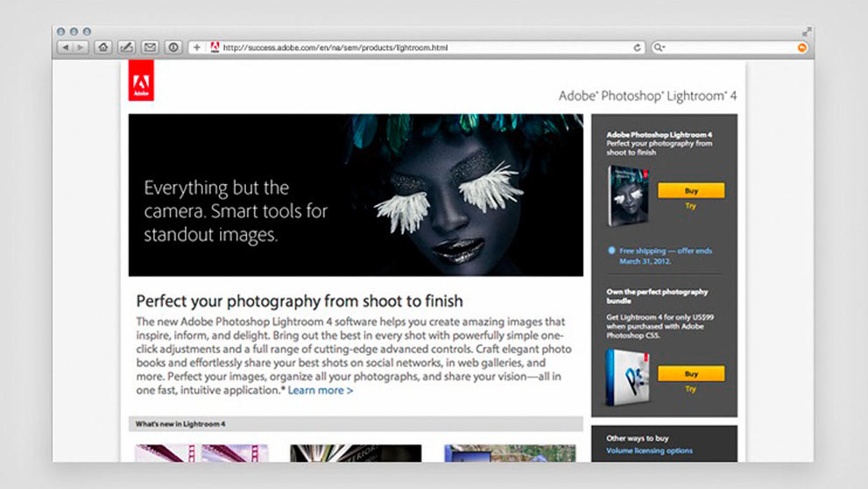Try Lightroom 4 trial link
Viewport: 868px width, 489px height.
pyautogui.click(x=690, y=206)
